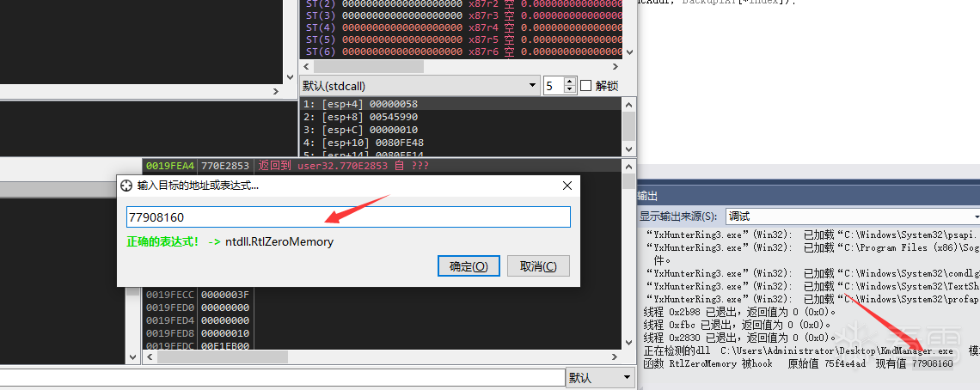The image size is (980, 390).
Task: Click disassembly panel vertical scrollbar down arrow
Action: [x=290, y=77]
